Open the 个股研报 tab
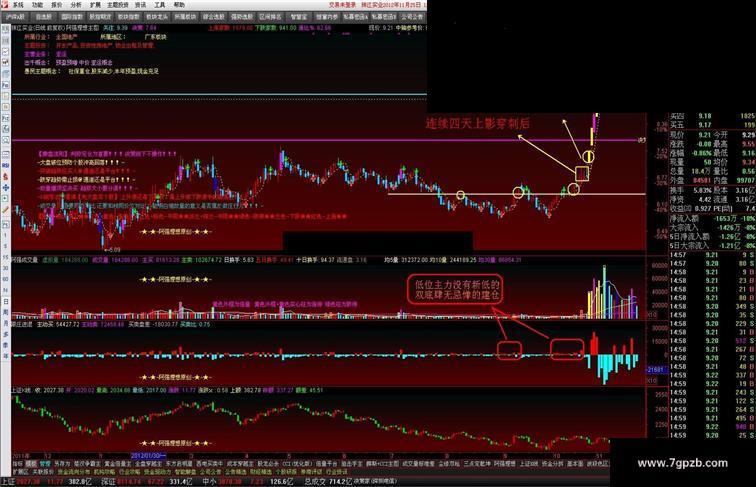 click(286, 472)
